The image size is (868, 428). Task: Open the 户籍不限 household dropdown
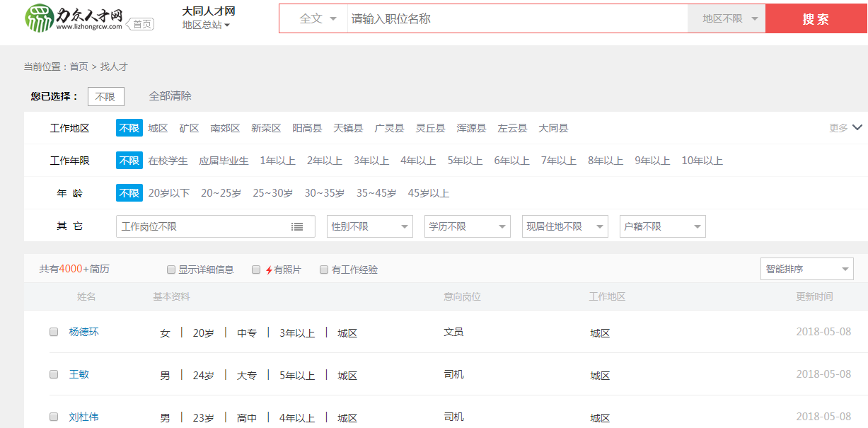[x=663, y=226]
